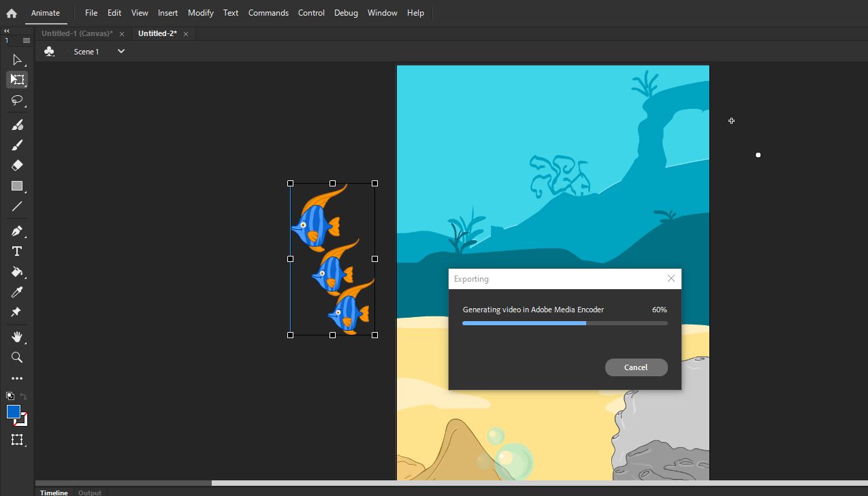Select the Paint Bucket tool

tap(17, 271)
